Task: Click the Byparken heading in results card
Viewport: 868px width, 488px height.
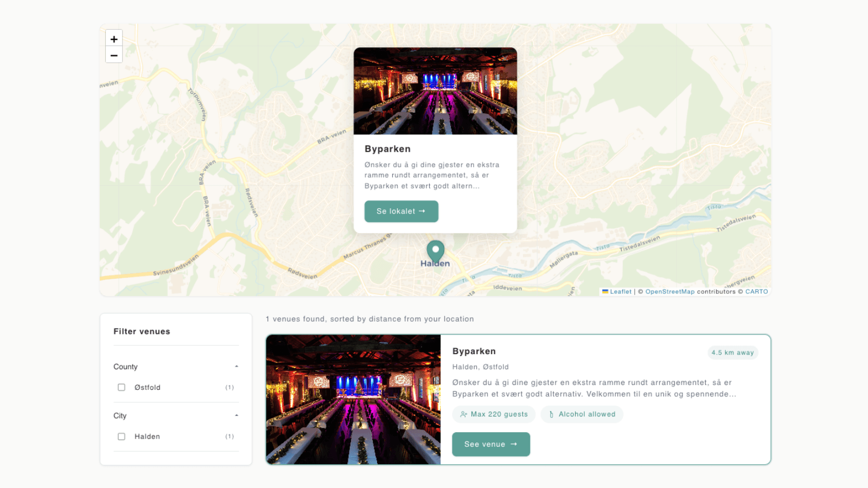Action: tap(474, 351)
